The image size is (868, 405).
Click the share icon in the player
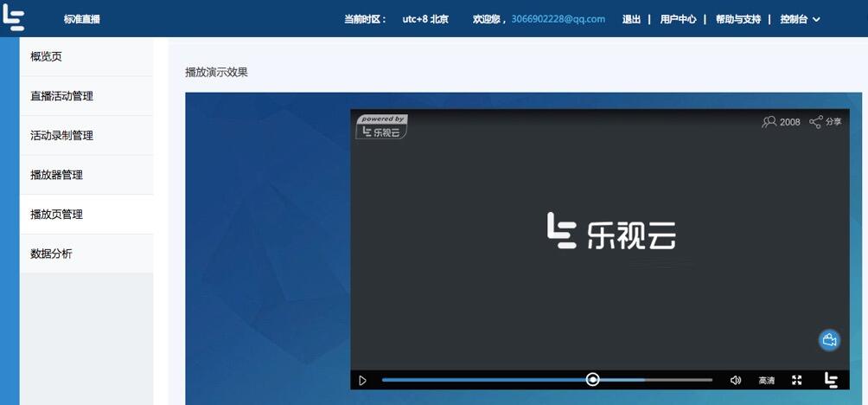815,122
